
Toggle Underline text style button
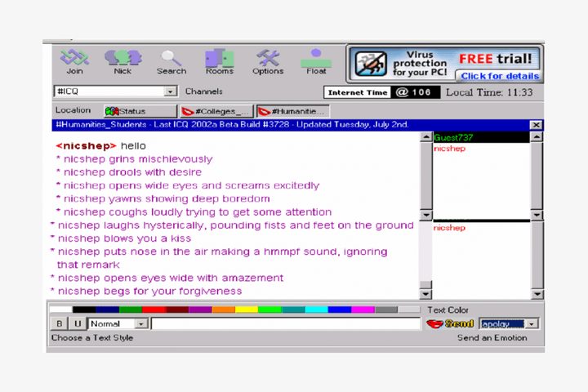pos(78,323)
